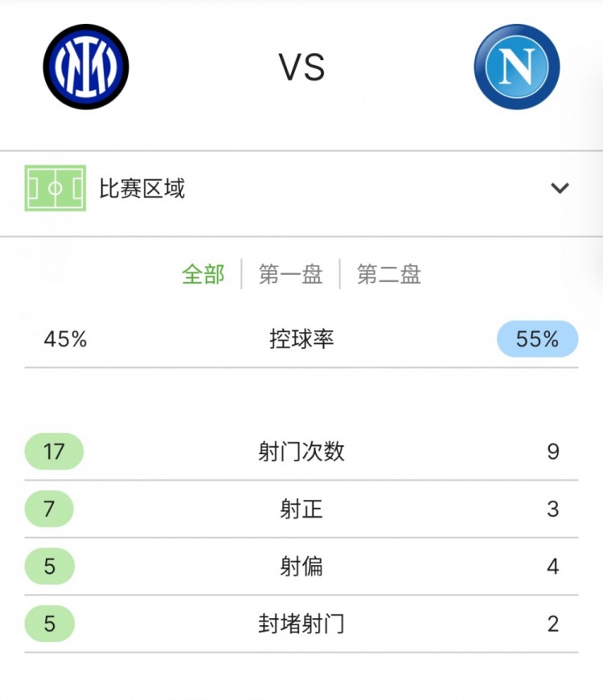Click the green 17 shots badge
This screenshot has height=700, width=603.
point(54,452)
